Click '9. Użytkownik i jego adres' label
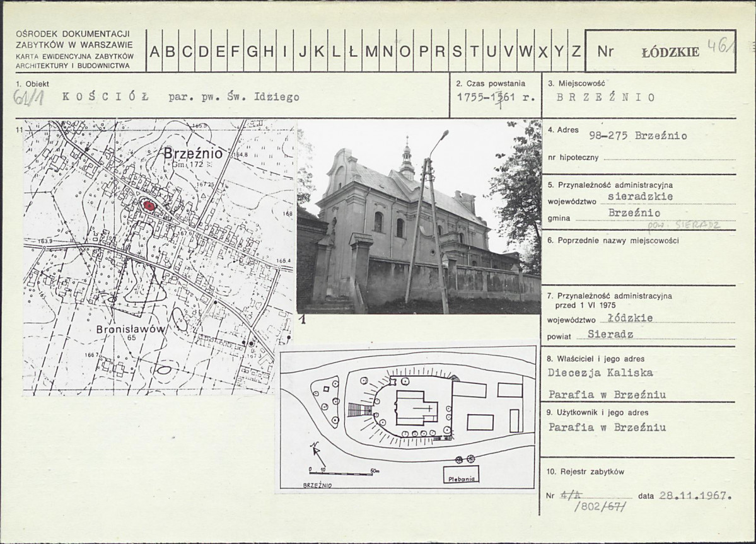The image size is (756, 544). pyautogui.click(x=598, y=412)
